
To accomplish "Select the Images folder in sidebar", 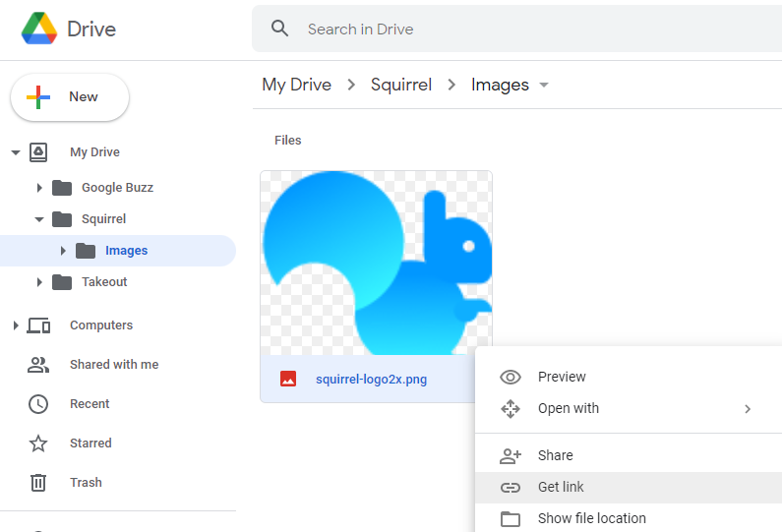I will click(126, 251).
